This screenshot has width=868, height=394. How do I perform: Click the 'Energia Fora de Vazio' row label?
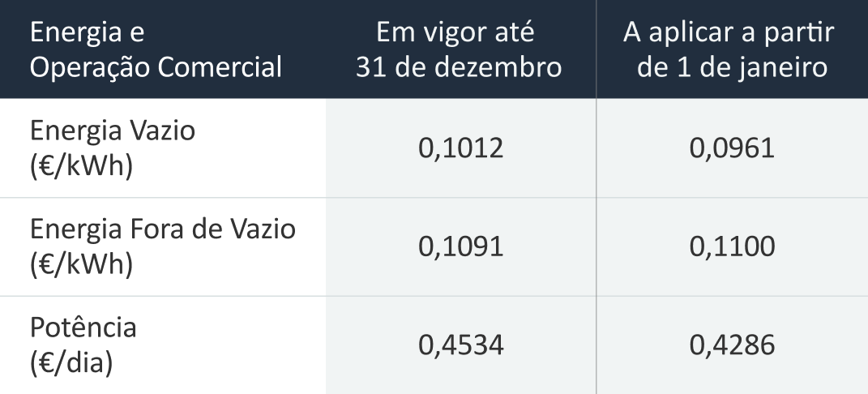pos(163,229)
